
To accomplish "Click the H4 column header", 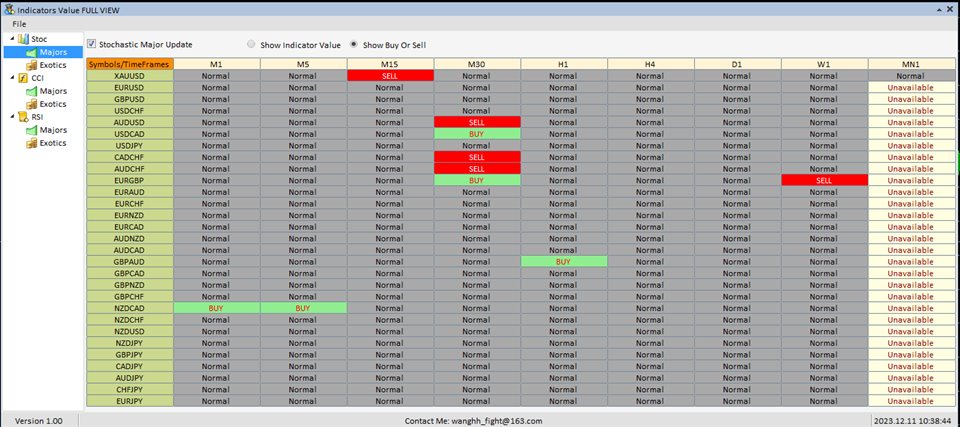I will pos(651,64).
